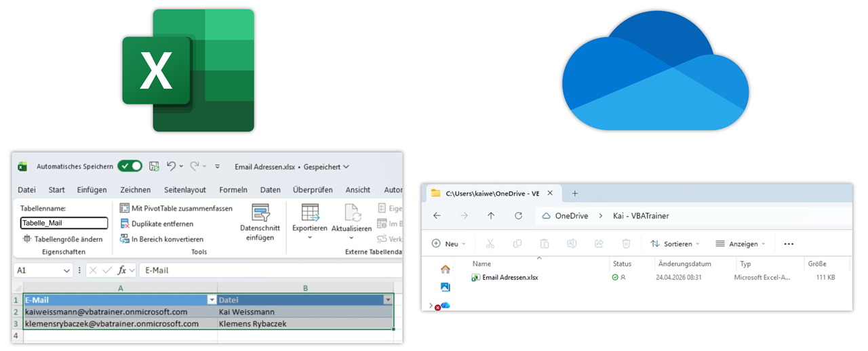This screenshot has width=868, height=351.
Task: Open the Exportieren dropdown arrow
Action: click(310, 238)
